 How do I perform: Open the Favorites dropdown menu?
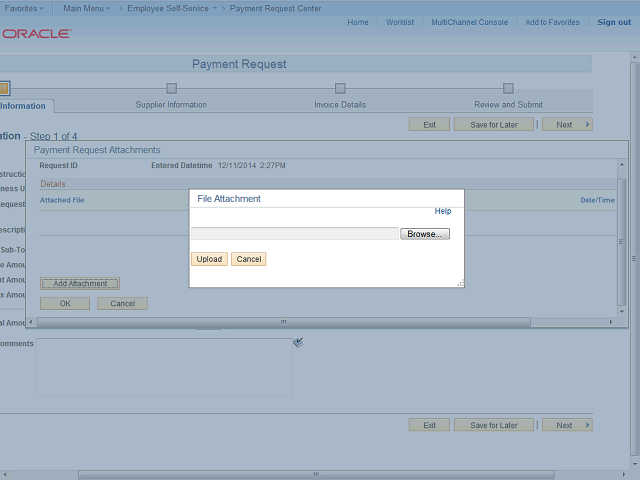pyautogui.click(x=24, y=8)
